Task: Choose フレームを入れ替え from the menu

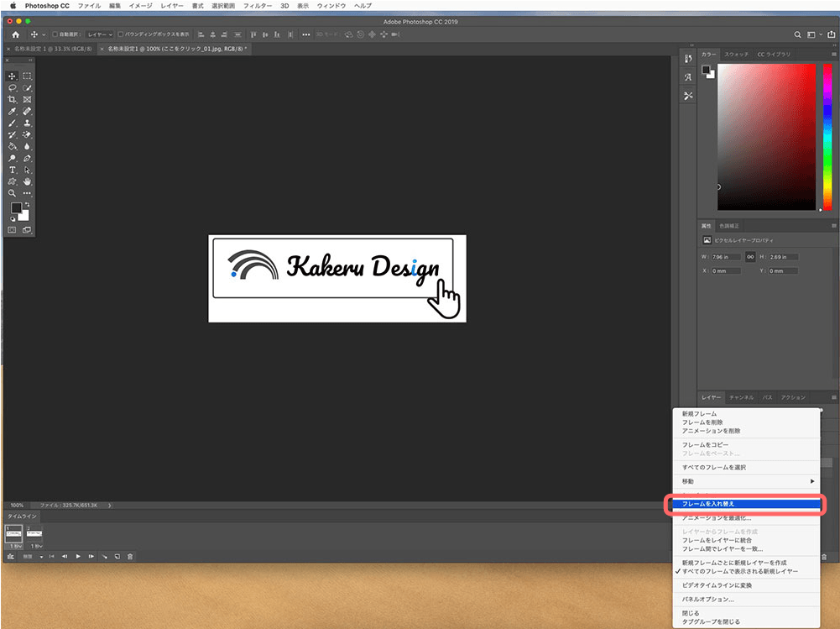Action: tap(746, 504)
